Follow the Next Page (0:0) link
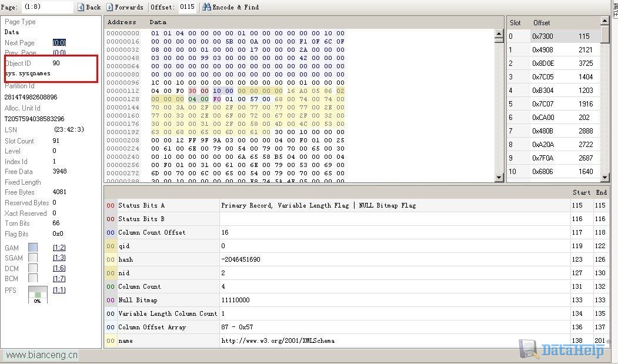 (x=59, y=43)
